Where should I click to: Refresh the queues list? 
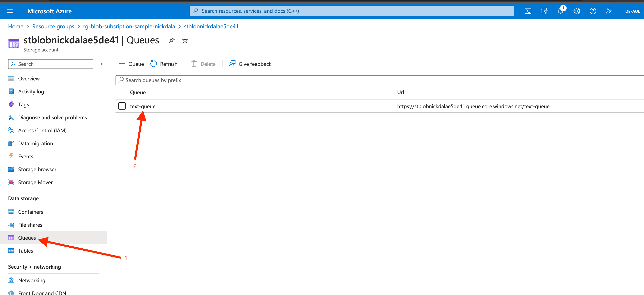click(164, 64)
